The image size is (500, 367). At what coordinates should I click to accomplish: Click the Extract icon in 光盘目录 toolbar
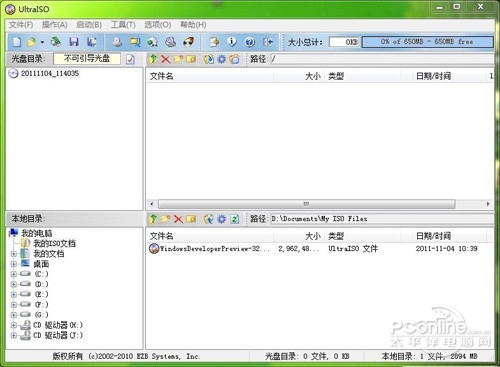tap(209, 59)
